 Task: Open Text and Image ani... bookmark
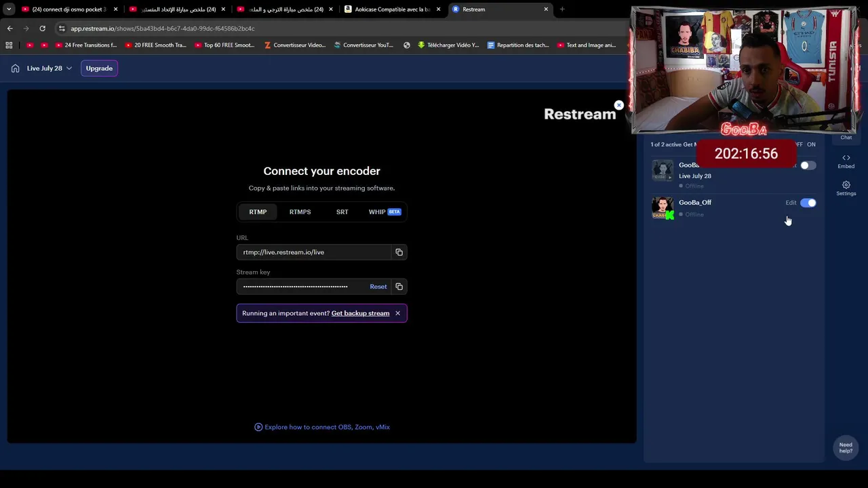click(587, 45)
